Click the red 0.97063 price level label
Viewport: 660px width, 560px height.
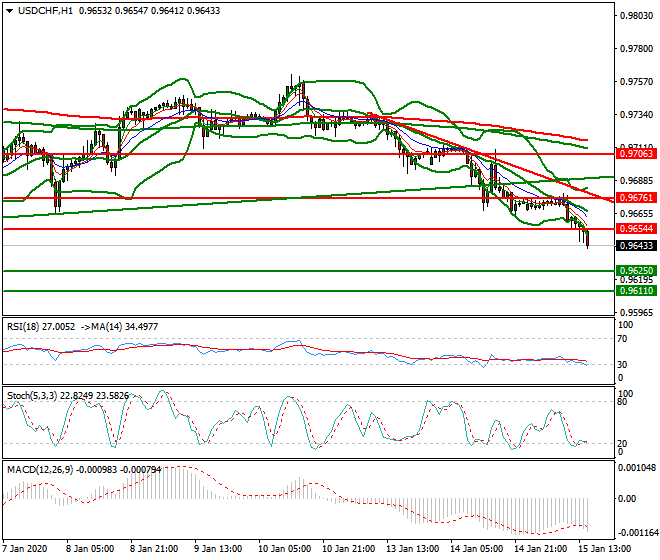click(636, 154)
